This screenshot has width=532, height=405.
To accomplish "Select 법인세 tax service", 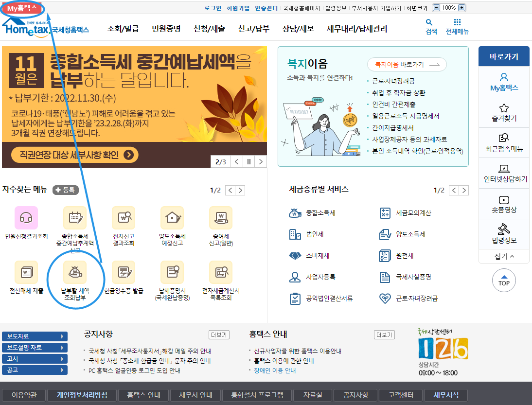I will [306, 234].
